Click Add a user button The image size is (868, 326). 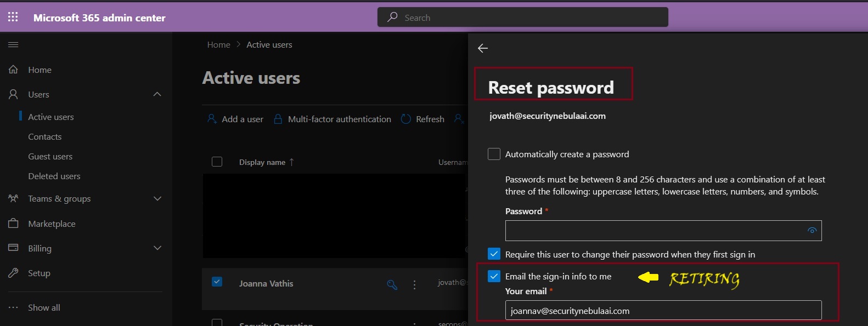[235, 119]
